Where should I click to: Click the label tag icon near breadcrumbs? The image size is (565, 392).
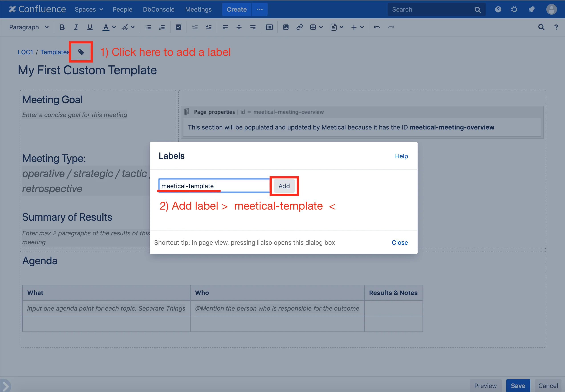pyautogui.click(x=81, y=52)
